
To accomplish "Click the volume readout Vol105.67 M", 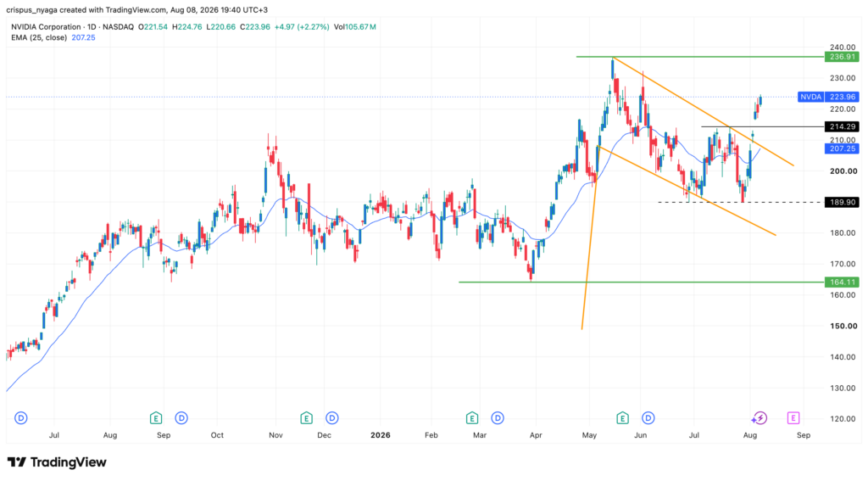I will coord(355,26).
